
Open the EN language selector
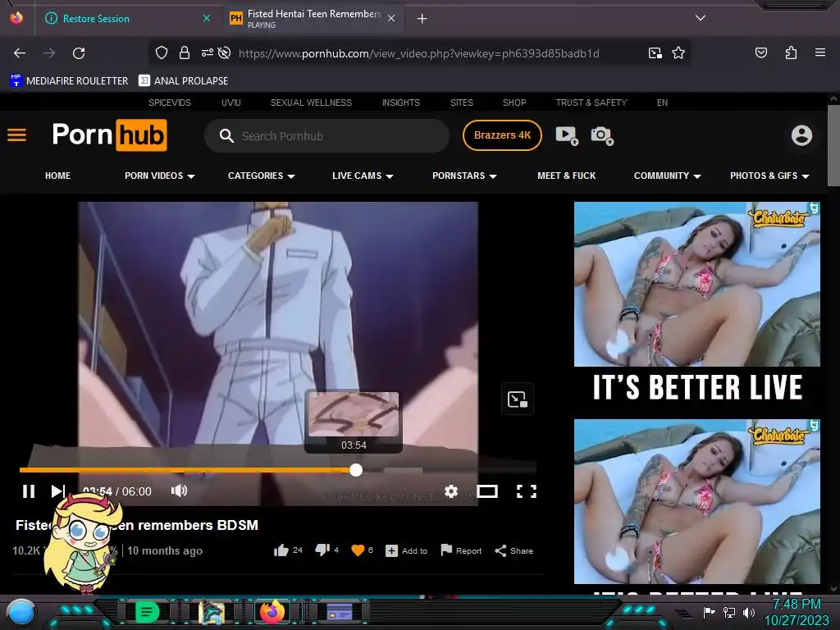tap(662, 103)
